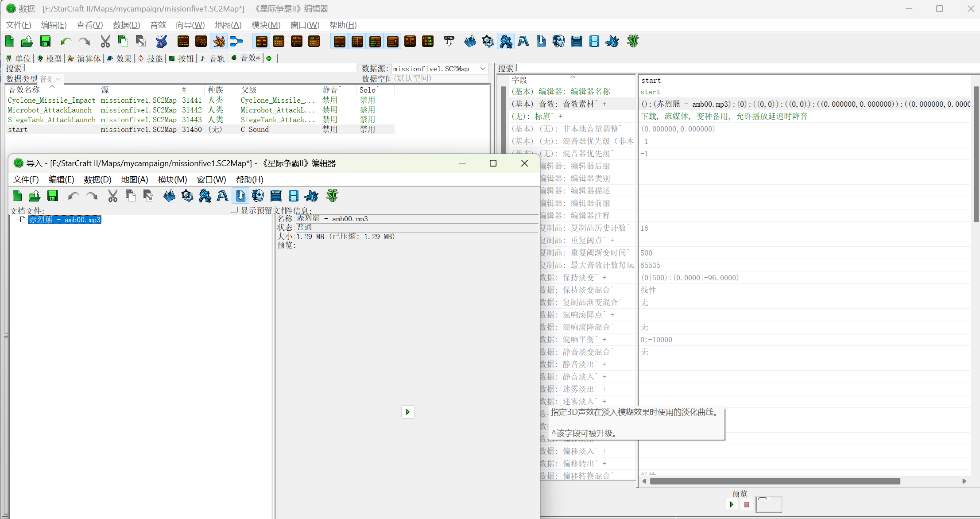This screenshot has height=519, width=980.
Task: Focus the left 搜索 input in Data window
Action: tap(190, 68)
